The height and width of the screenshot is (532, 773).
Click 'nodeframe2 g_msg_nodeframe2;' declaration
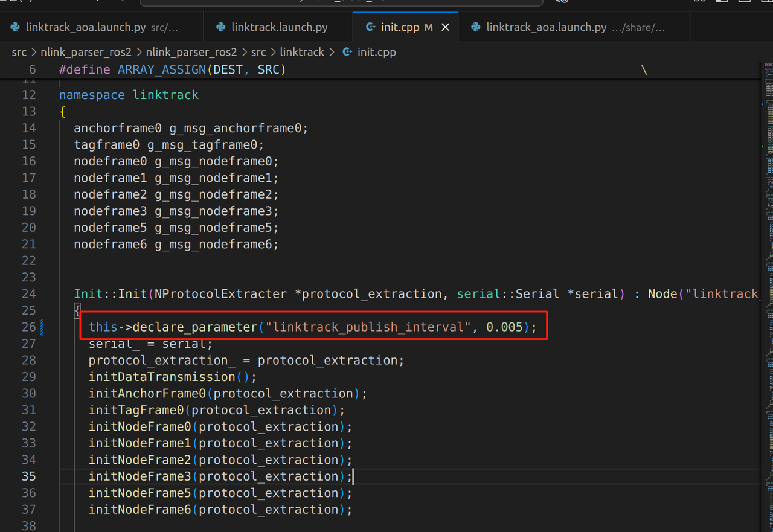tap(176, 194)
